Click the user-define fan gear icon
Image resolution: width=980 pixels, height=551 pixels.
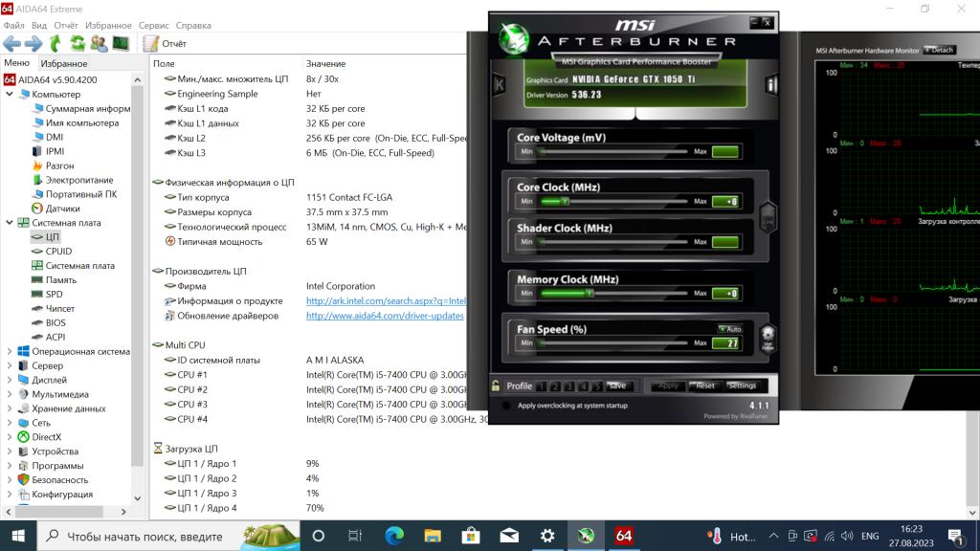tap(767, 337)
